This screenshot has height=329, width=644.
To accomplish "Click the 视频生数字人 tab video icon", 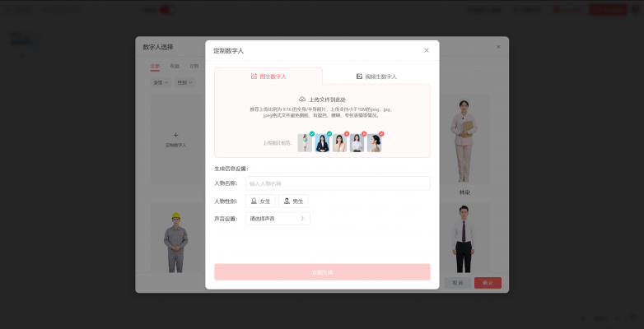I will click(359, 76).
